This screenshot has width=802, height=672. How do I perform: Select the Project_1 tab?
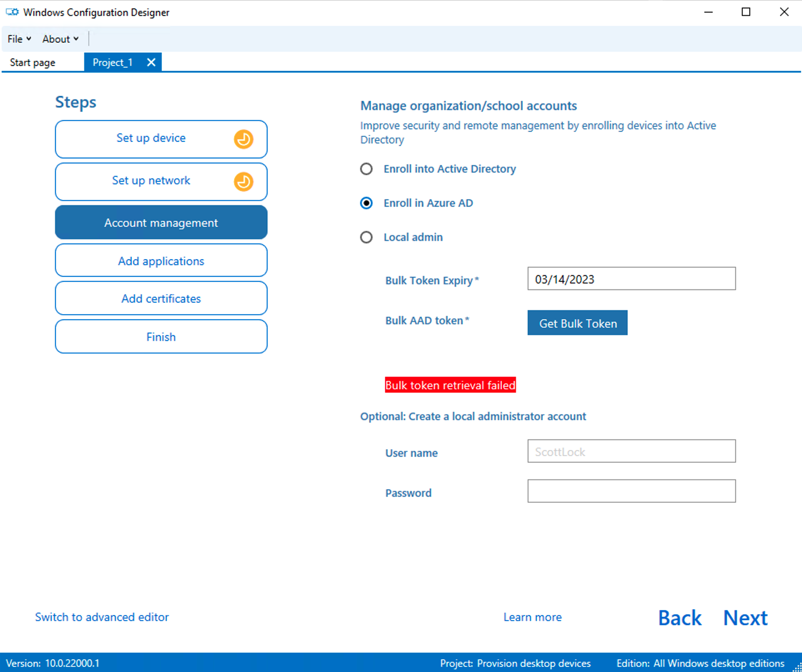pyautogui.click(x=113, y=62)
